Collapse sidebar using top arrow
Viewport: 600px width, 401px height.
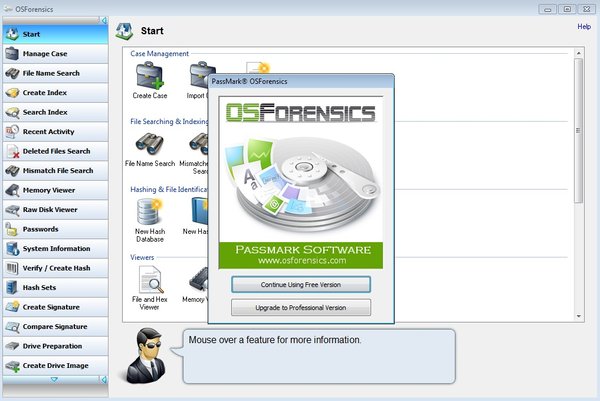click(104, 20)
